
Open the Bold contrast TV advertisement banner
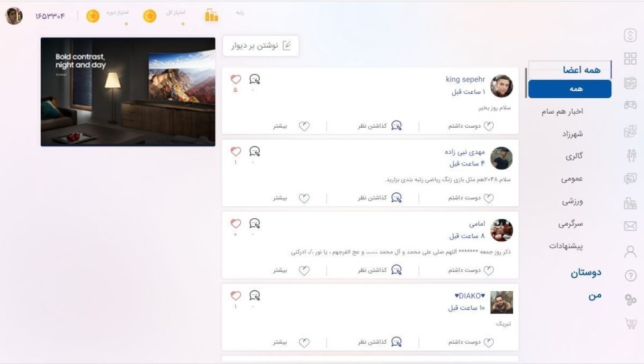click(x=128, y=92)
